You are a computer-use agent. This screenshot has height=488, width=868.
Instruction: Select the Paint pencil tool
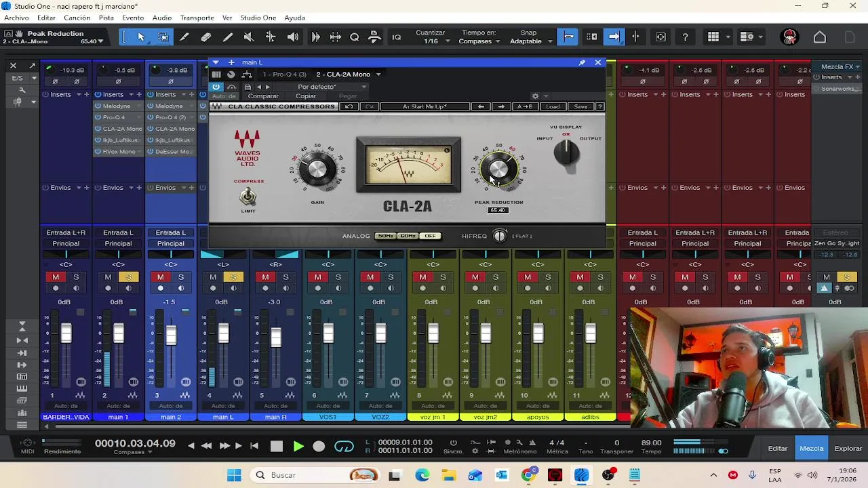pos(228,37)
